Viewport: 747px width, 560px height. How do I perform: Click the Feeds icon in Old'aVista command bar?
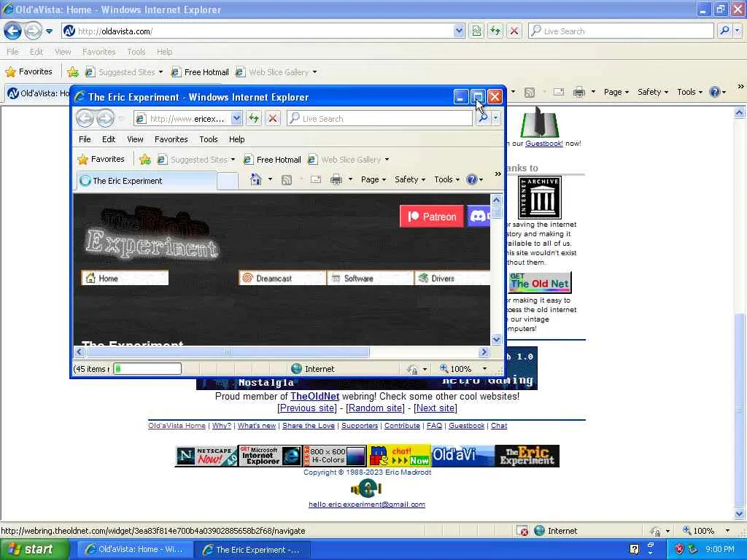tap(530, 93)
